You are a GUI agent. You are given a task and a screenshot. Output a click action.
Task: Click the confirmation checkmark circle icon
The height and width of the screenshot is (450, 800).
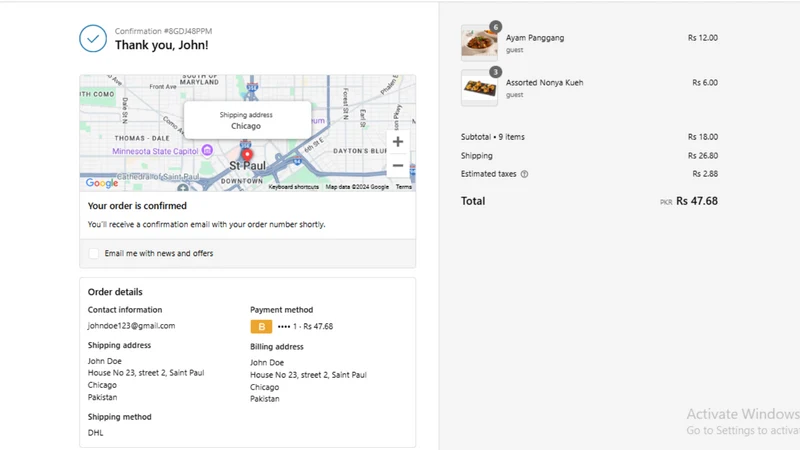pos(93,38)
